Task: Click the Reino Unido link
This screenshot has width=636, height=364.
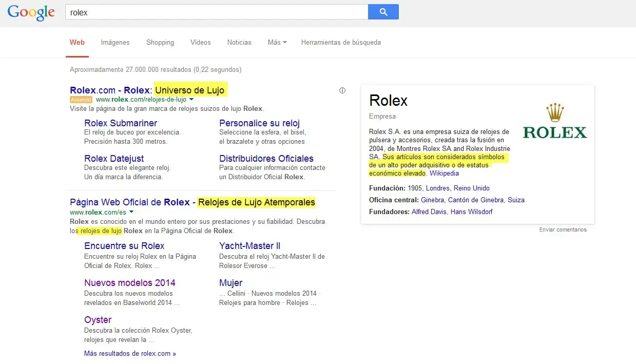Action: [x=471, y=188]
